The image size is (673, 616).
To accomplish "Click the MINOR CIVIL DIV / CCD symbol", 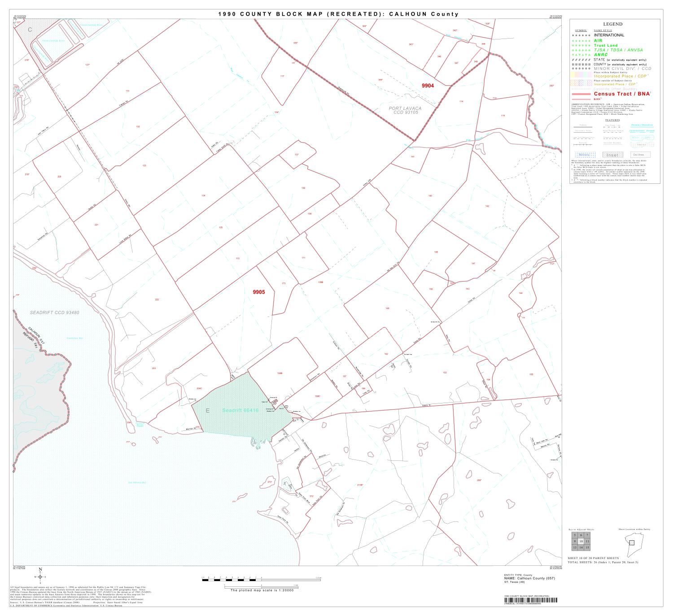I will point(581,69).
